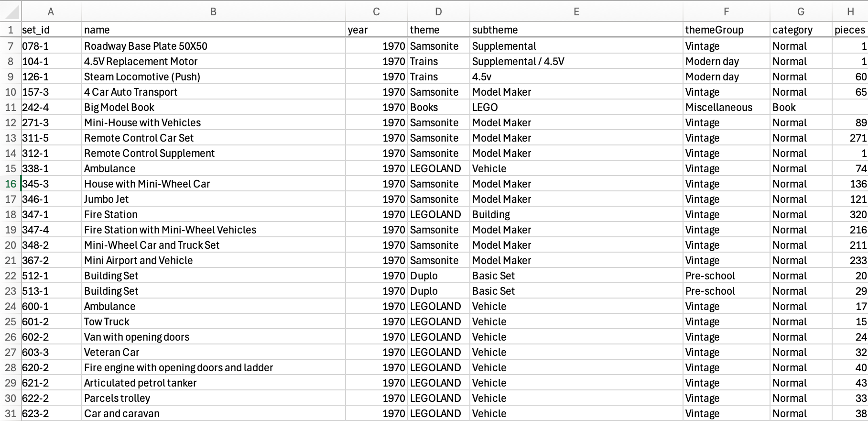Click the set_id header cell
Screen dimensions: 868x421
coord(51,30)
